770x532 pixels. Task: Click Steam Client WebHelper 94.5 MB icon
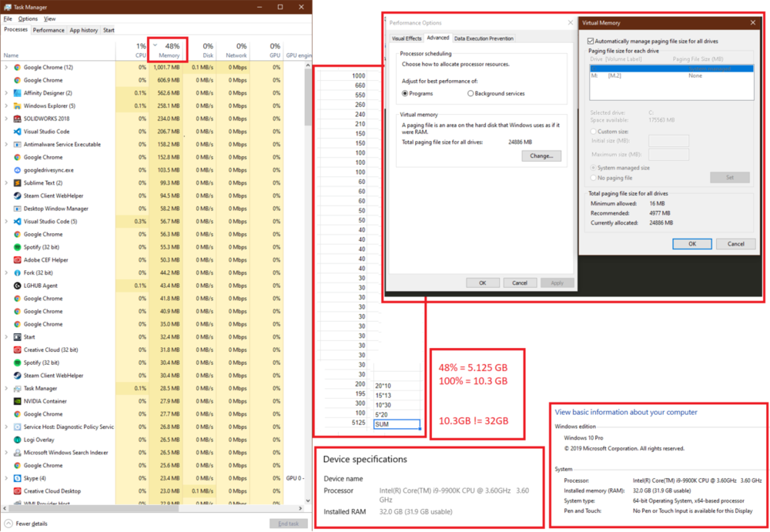17,196
